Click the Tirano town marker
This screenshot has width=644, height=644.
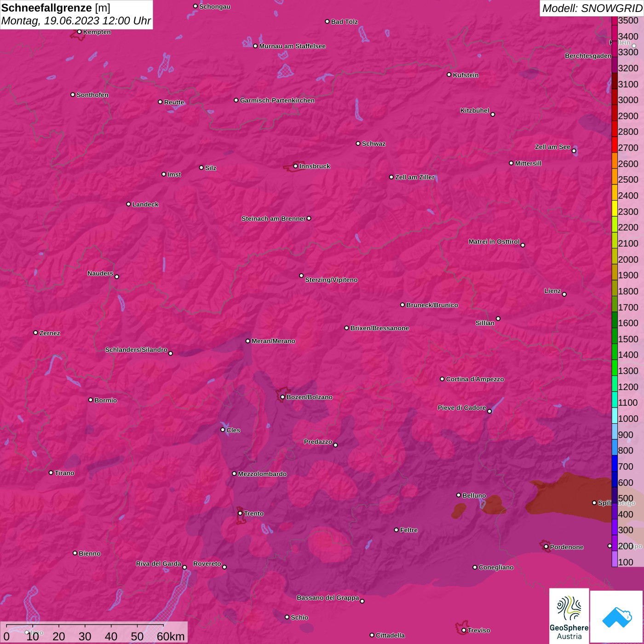(51, 472)
